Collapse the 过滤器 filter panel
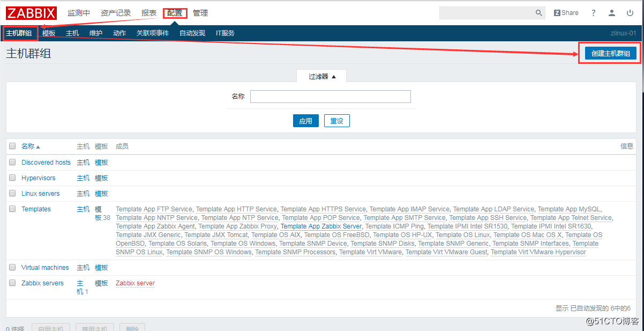The width and height of the screenshot is (644, 331). point(322,76)
